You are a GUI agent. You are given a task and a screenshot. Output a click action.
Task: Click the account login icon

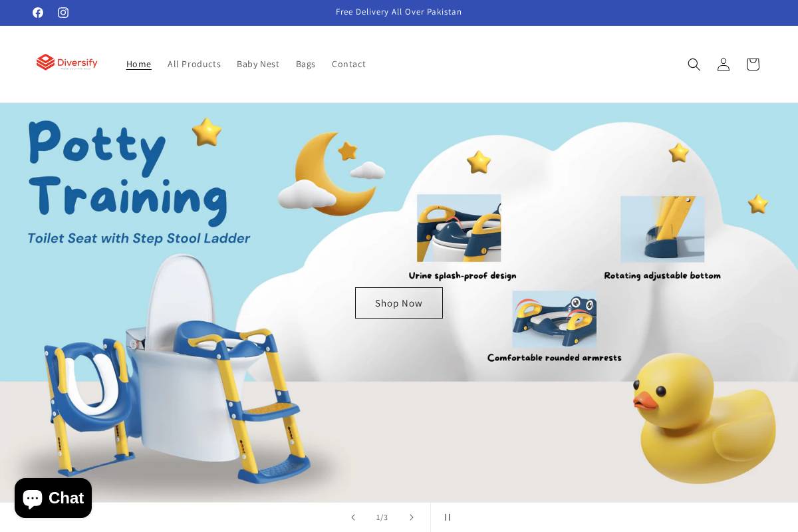[724, 65]
